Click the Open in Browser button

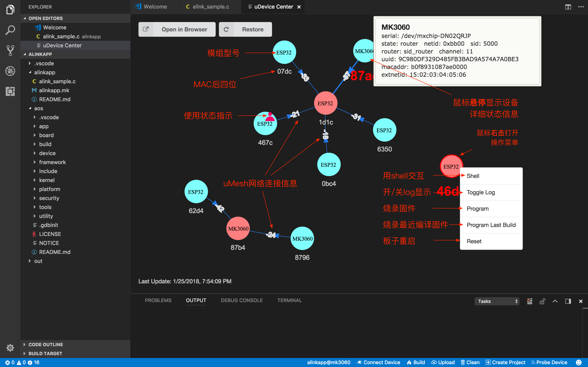177,29
